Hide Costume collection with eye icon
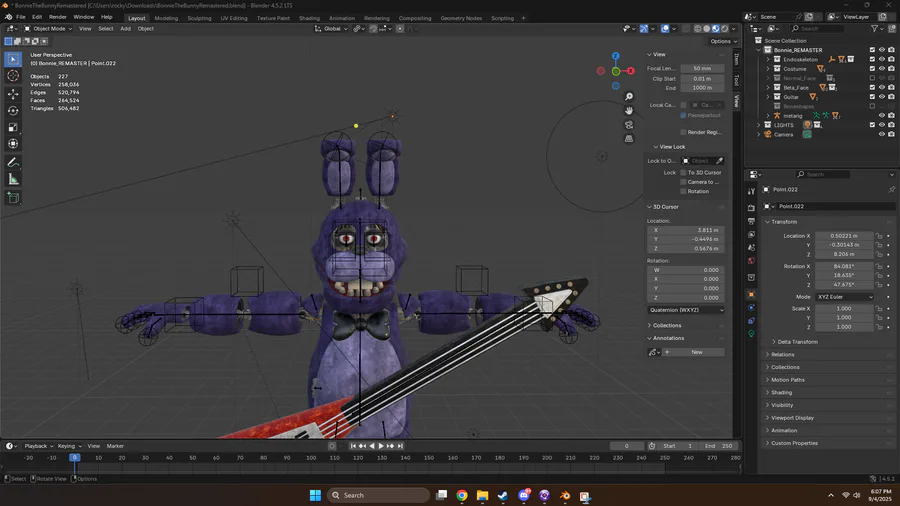 tap(882, 69)
